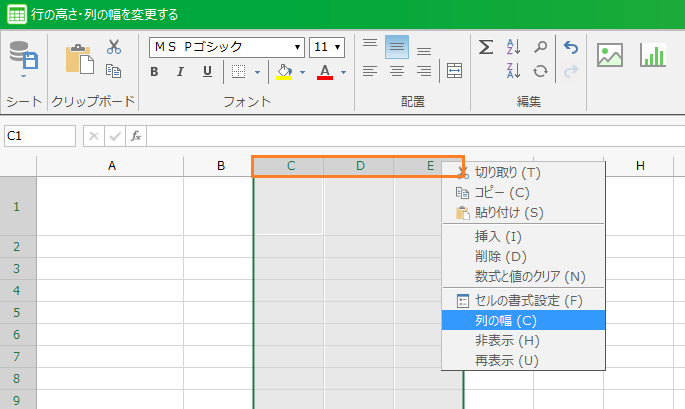Click the clipboard paste icon
The width and height of the screenshot is (685, 409).
click(79, 59)
